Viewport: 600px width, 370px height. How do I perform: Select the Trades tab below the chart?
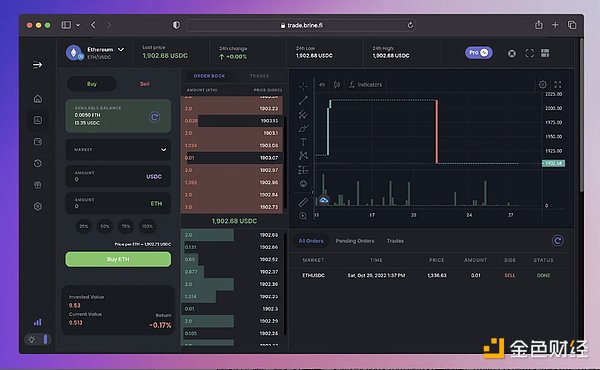click(395, 241)
